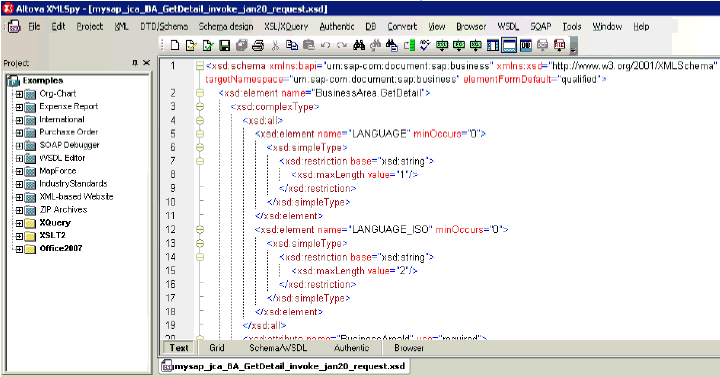Save file with the floppy disk icon

[x=225, y=45]
